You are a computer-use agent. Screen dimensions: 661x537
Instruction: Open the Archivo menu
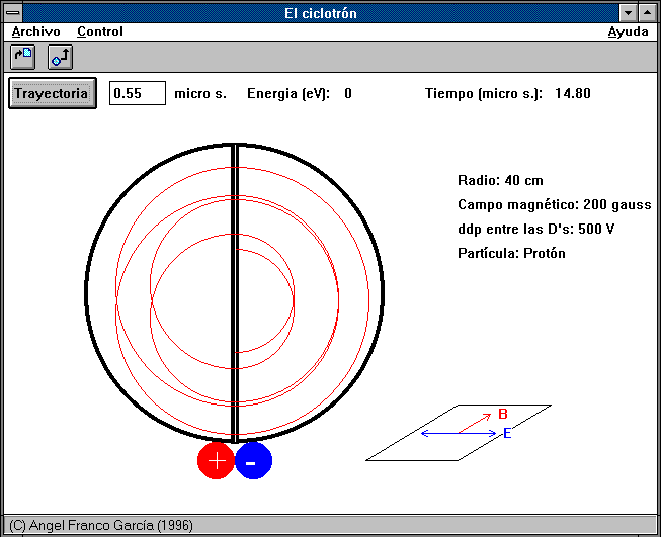tap(36, 32)
